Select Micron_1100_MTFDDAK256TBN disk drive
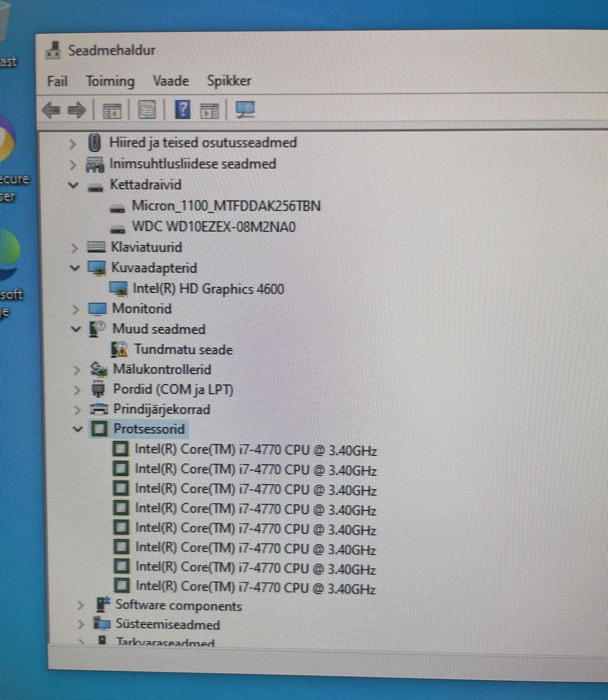The height and width of the screenshot is (700, 608). [226, 206]
